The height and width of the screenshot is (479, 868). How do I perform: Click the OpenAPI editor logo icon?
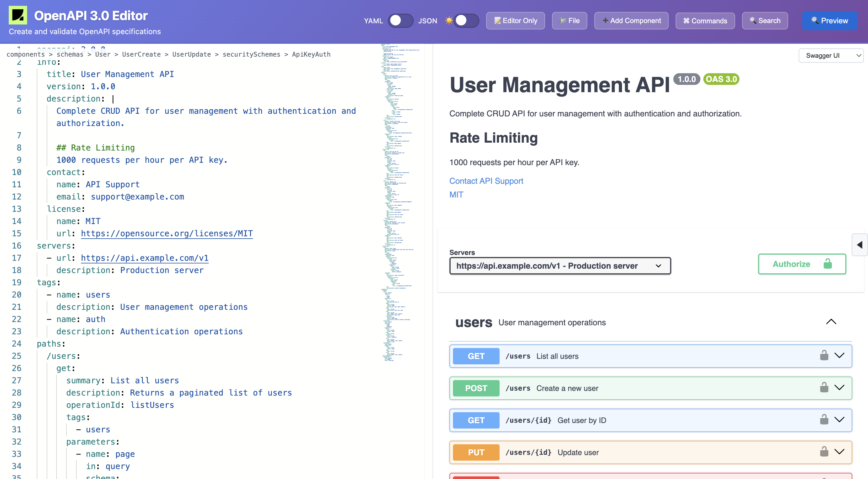coord(18,15)
